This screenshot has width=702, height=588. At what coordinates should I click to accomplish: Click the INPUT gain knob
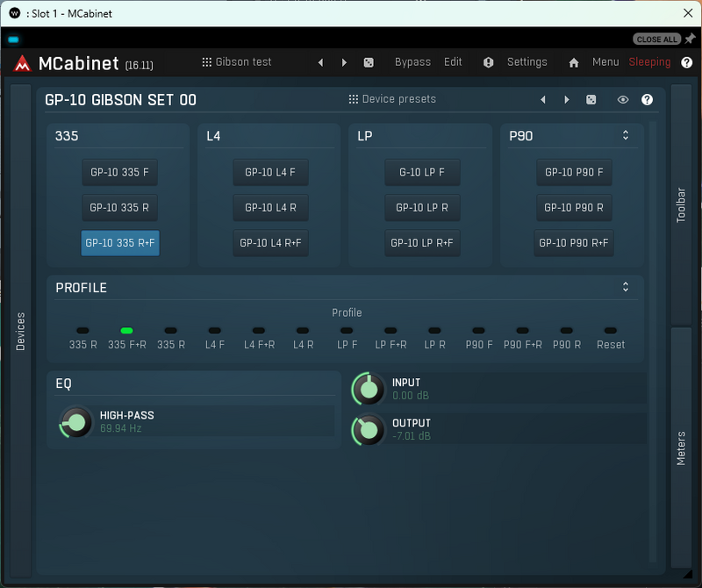coord(369,389)
